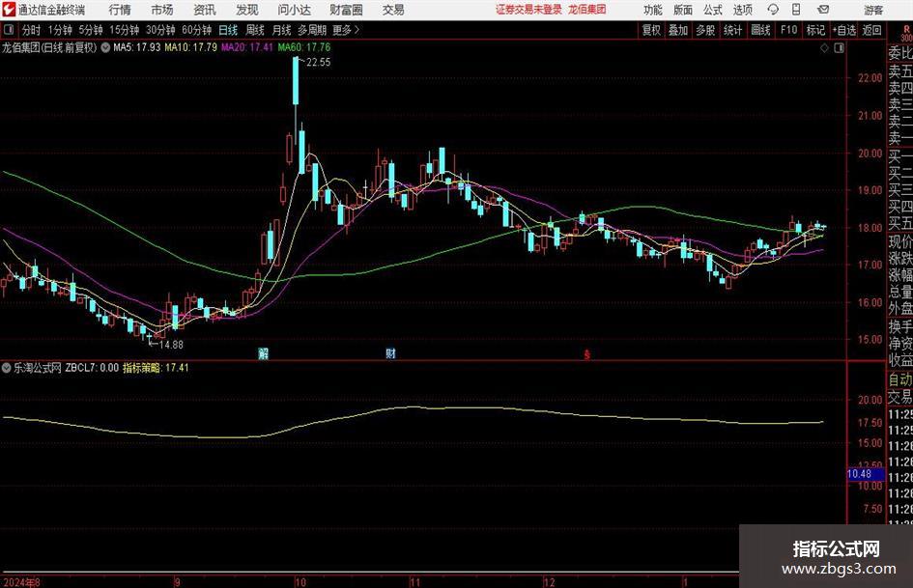Click the 财 marker on the chart
This screenshot has height=588, width=913.
[390, 352]
